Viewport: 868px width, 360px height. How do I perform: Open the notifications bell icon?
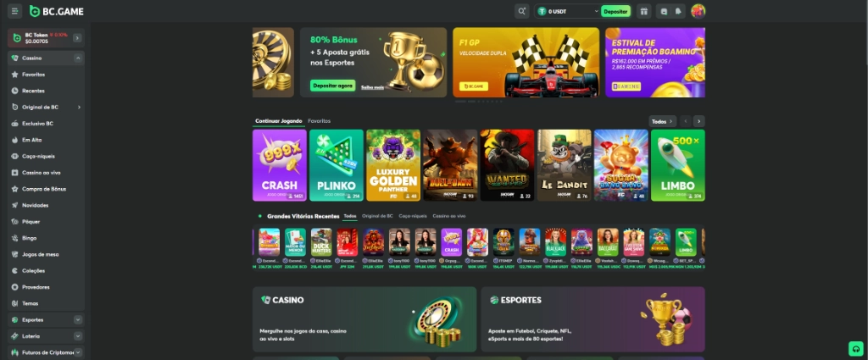pyautogui.click(x=678, y=11)
